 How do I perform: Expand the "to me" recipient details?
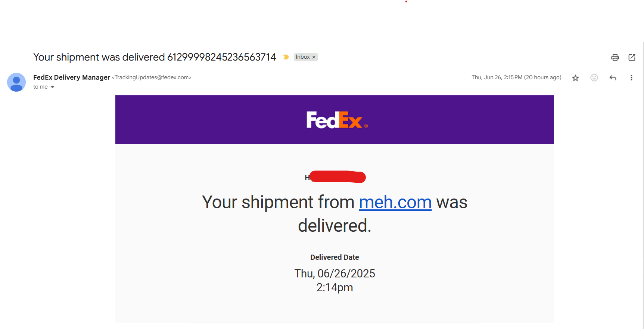(52, 87)
